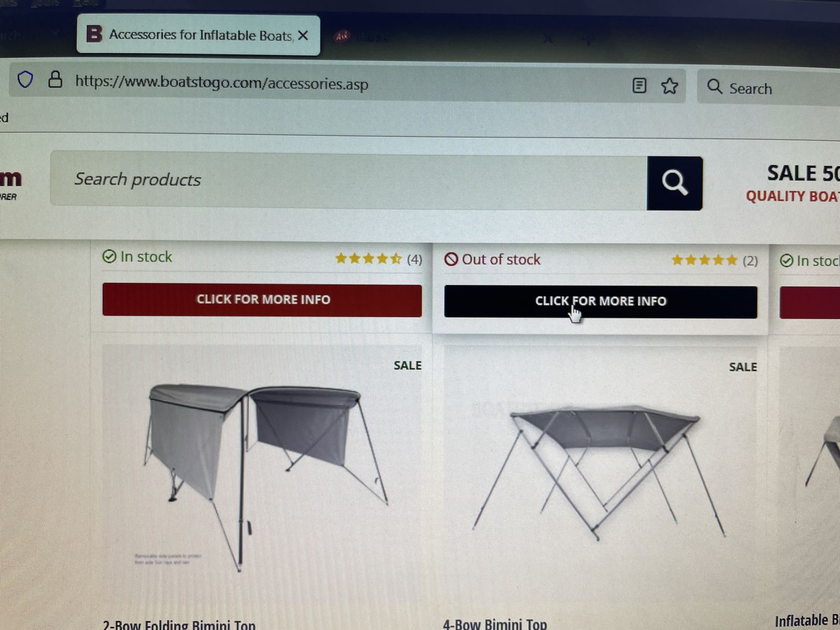Image resolution: width=840 pixels, height=630 pixels.
Task: Click the browser Search box
Action: point(769,88)
